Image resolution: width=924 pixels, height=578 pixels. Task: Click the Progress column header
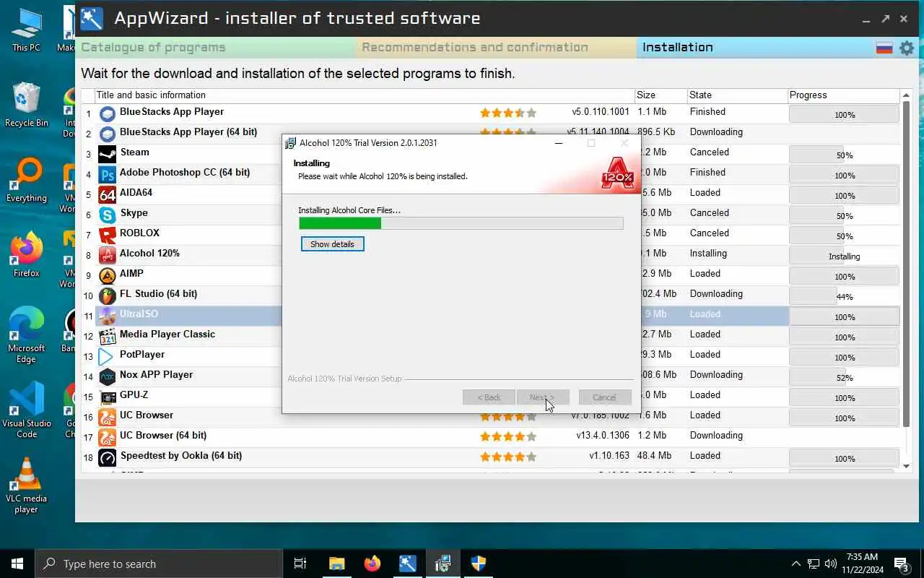(843, 95)
